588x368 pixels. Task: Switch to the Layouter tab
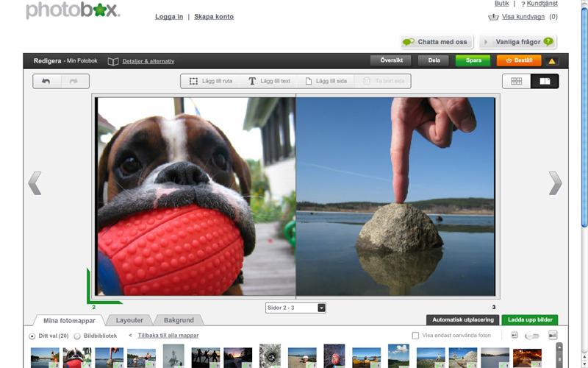[x=129, y=320]
